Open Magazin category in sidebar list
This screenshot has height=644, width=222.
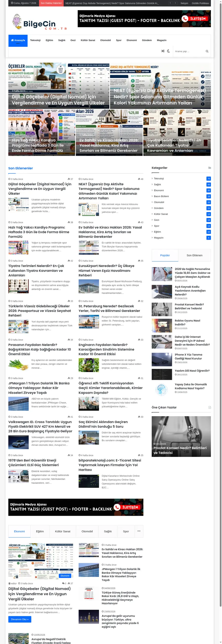tap(159, 238)
